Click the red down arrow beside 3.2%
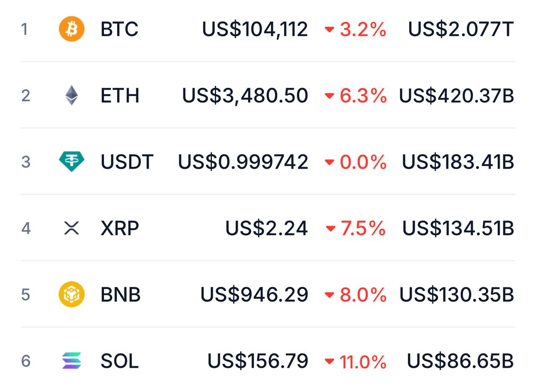536x392 pixels. pyautogui.click(x=330, y=30)
